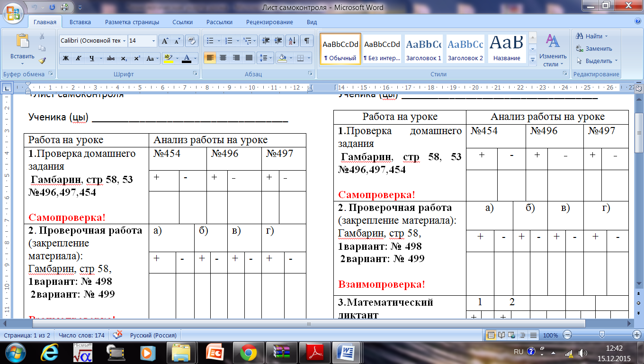Switch to Outline view icon
This screenshot has width=644, height=364.
coord(523,335)
